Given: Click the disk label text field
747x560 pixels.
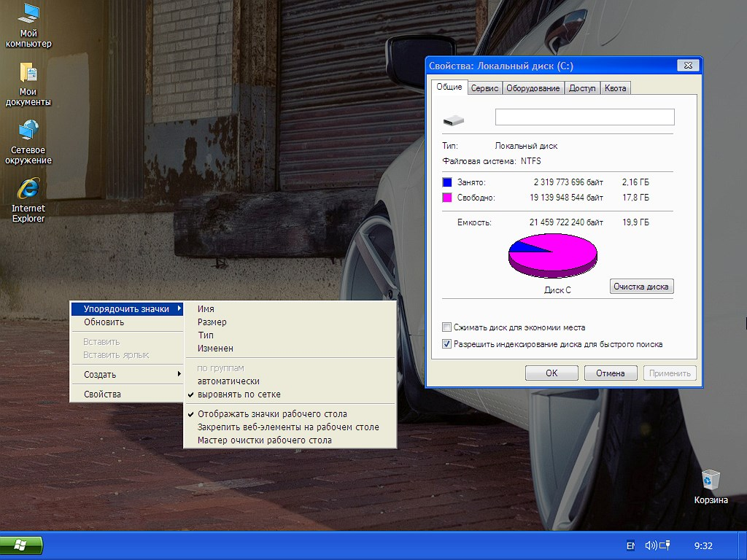Looking at the screenshot, I should tap(584, 117).
